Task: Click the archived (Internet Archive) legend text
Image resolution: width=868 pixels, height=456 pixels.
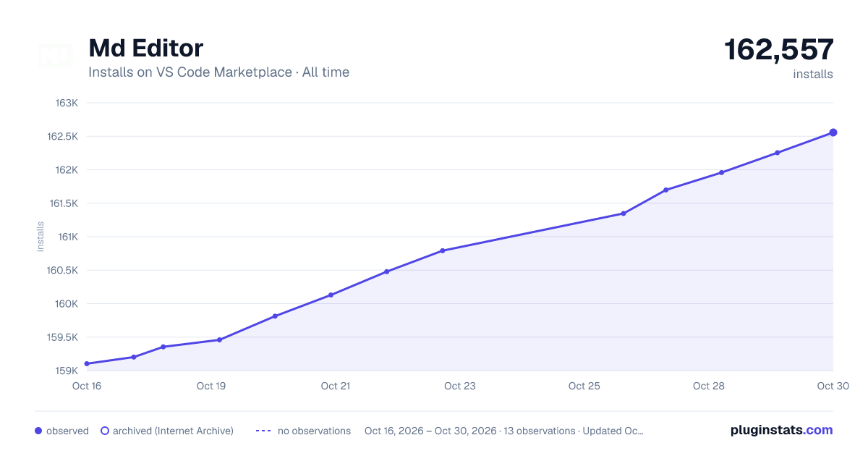Action: coord(173,431)
